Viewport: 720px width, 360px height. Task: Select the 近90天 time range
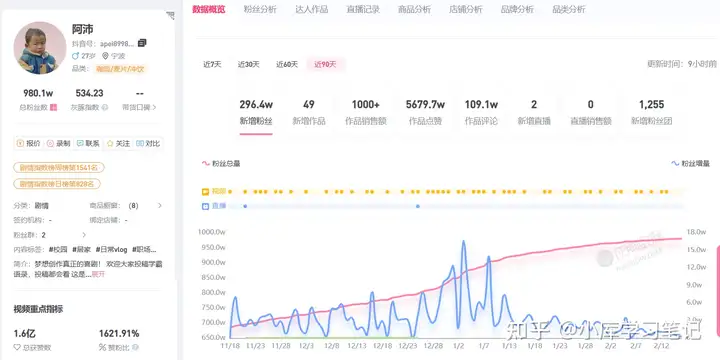325,65
